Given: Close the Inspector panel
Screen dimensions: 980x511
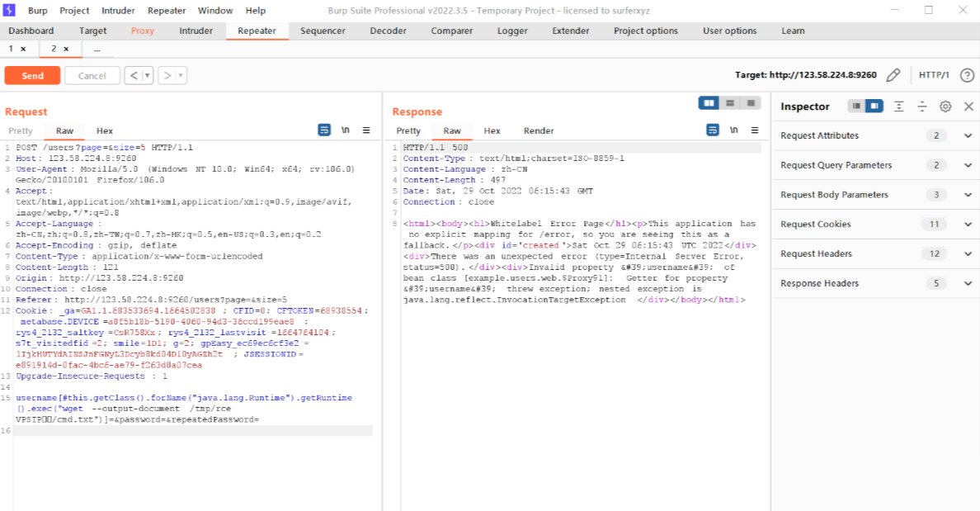Looking at the screenshot, I should click(x=968, y=106).
